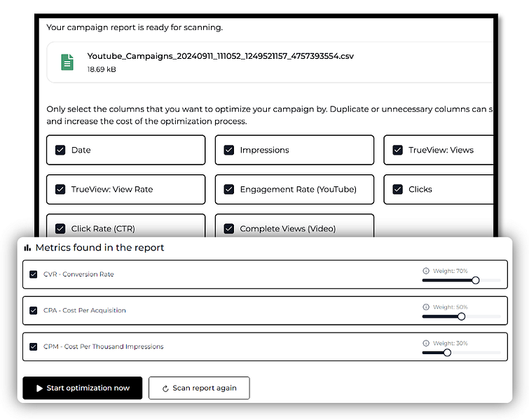Disable CVR - Conversion Rate metric
Image resolution: width=529 pixels, height=420 pixels.
[34, 274]
